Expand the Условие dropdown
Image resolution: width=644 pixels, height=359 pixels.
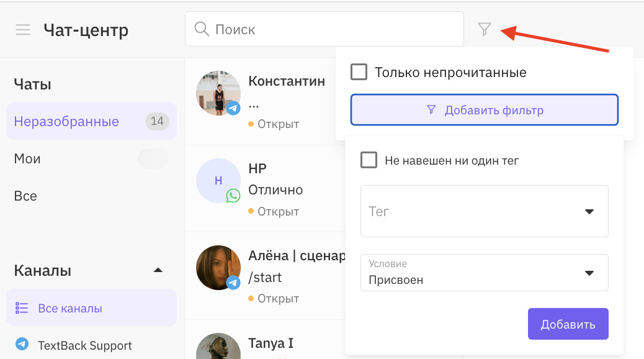[x=484, y=273]
